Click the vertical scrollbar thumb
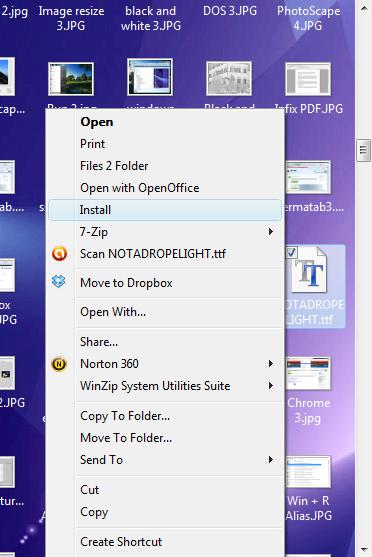This screenshot has height=557, width=372. (363, 151)
